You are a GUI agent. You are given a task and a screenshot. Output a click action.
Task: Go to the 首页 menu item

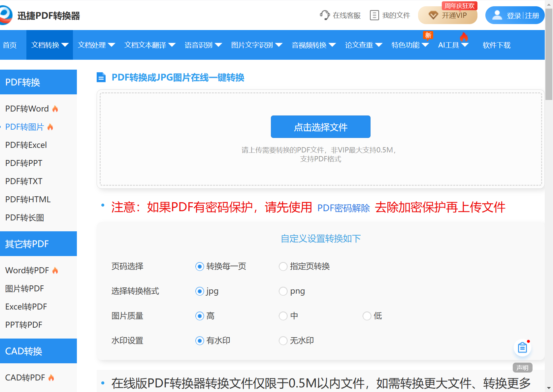[x=10, y=45]
